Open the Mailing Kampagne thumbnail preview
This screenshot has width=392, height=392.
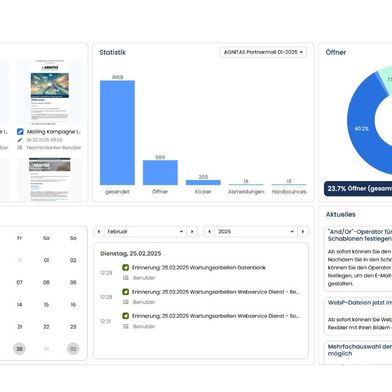pyautogui.click(x=50, y=92)
